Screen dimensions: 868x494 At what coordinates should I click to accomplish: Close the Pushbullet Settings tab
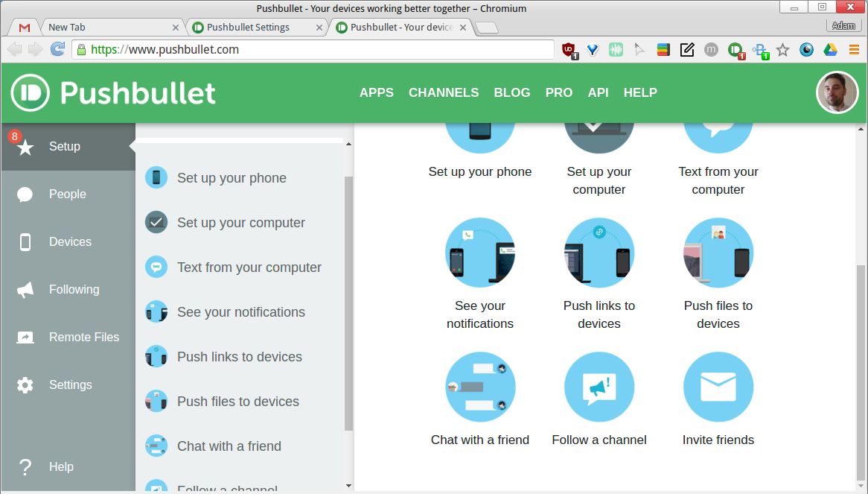pos(319,27)
